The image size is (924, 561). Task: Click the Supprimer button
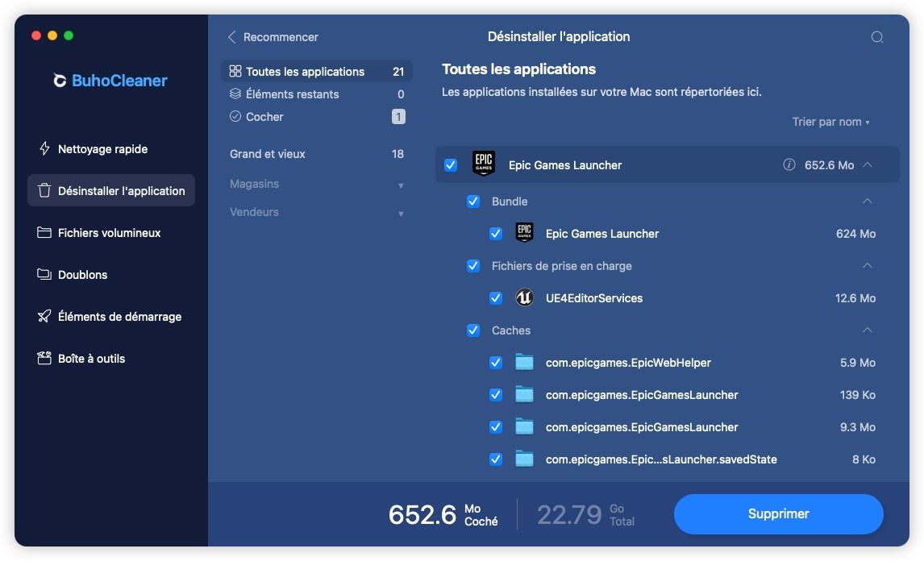tap(778, 514)
